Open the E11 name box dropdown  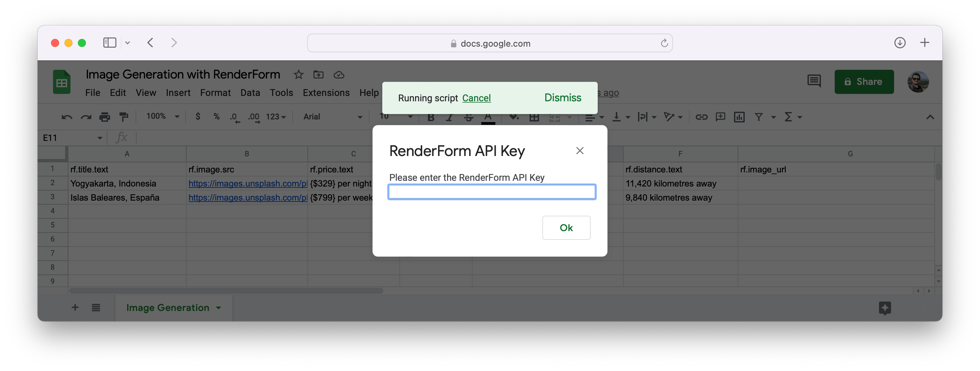pos(100,138)
